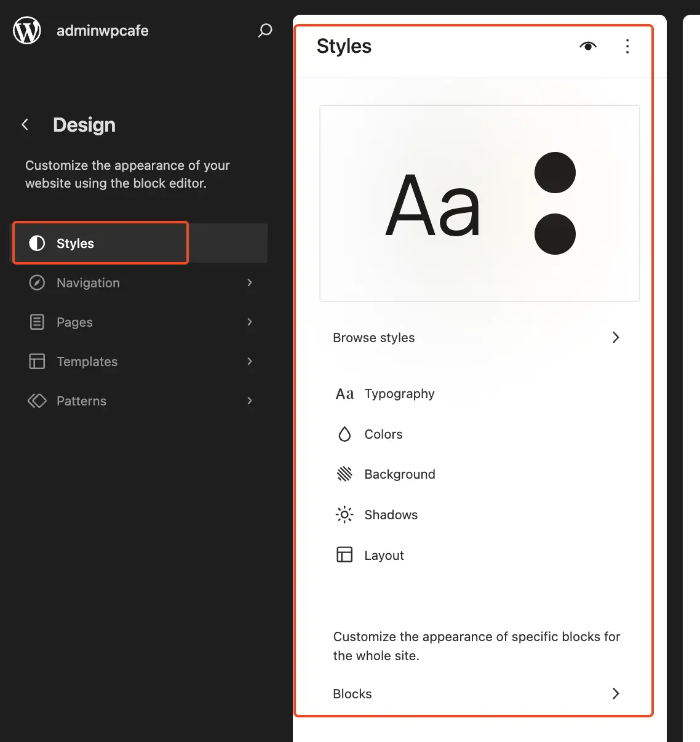The height and width of the screenshot is (742, 700).
Task: Open the Typography settings via its Aa icon
Action: tap(344, 393)
